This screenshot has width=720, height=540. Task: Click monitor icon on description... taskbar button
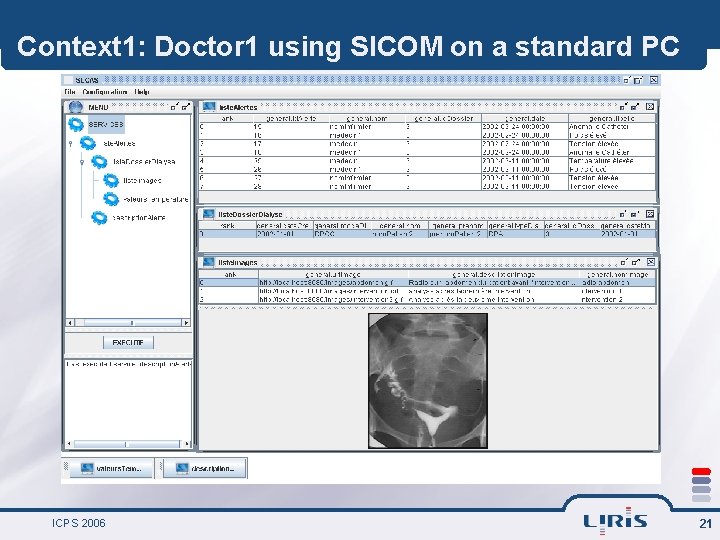tap(182, 468)
